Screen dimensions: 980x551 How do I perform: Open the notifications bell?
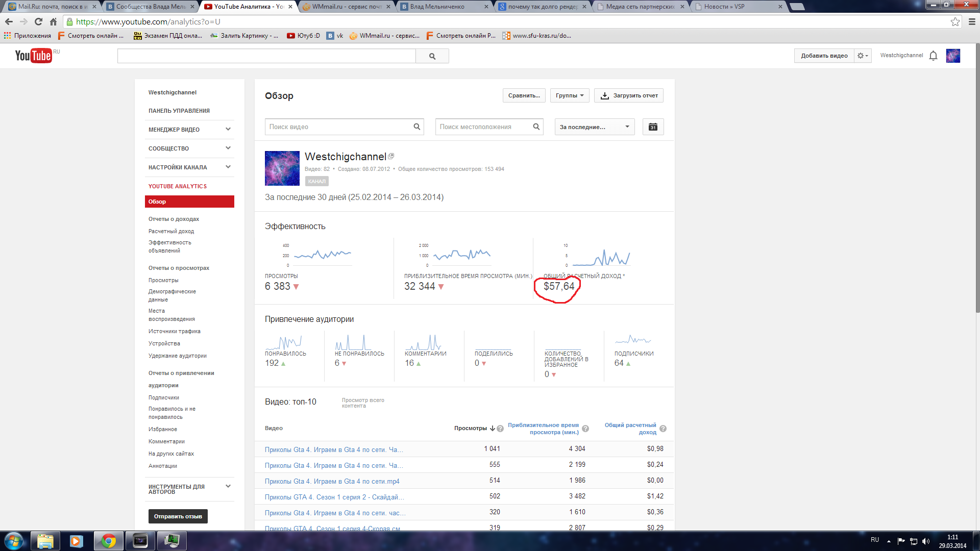[933, 56]
